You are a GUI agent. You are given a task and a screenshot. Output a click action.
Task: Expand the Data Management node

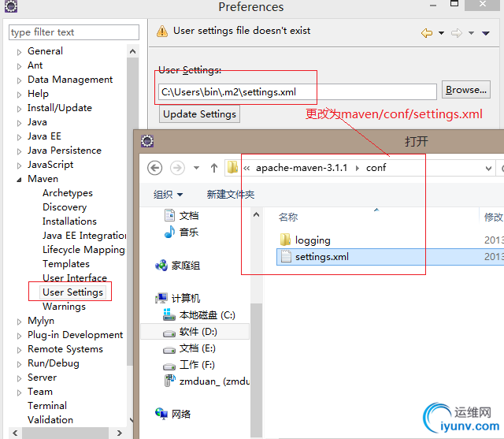point(19,80)
